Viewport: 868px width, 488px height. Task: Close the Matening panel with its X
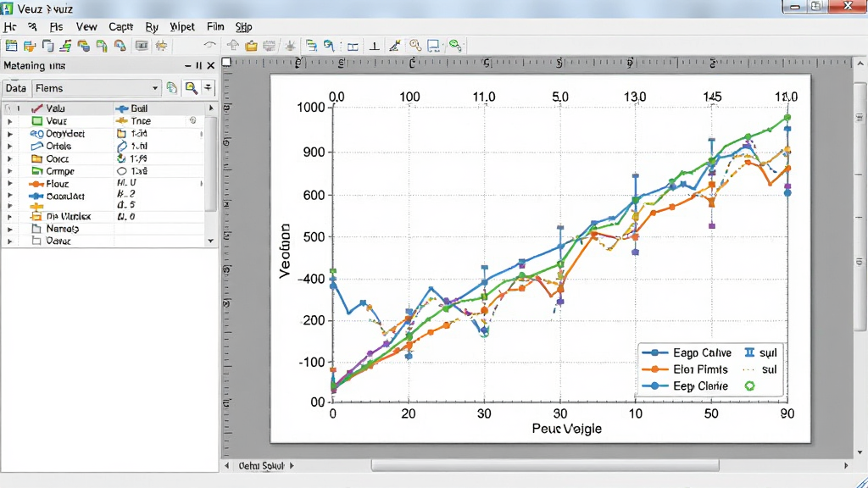coord(211,65)
